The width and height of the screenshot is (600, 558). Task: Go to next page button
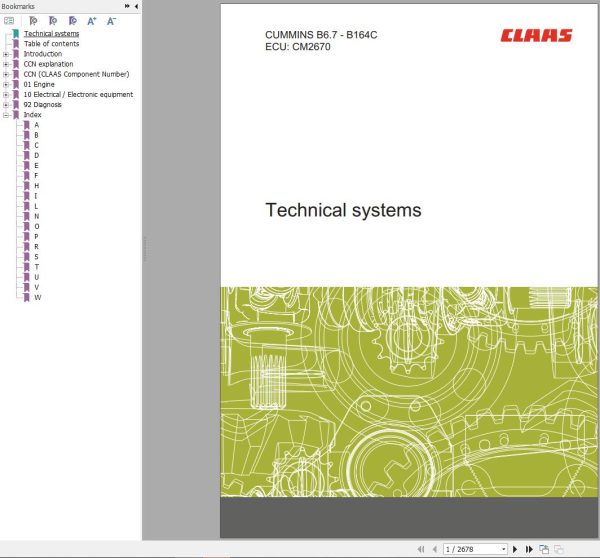[x=515, y=549]
